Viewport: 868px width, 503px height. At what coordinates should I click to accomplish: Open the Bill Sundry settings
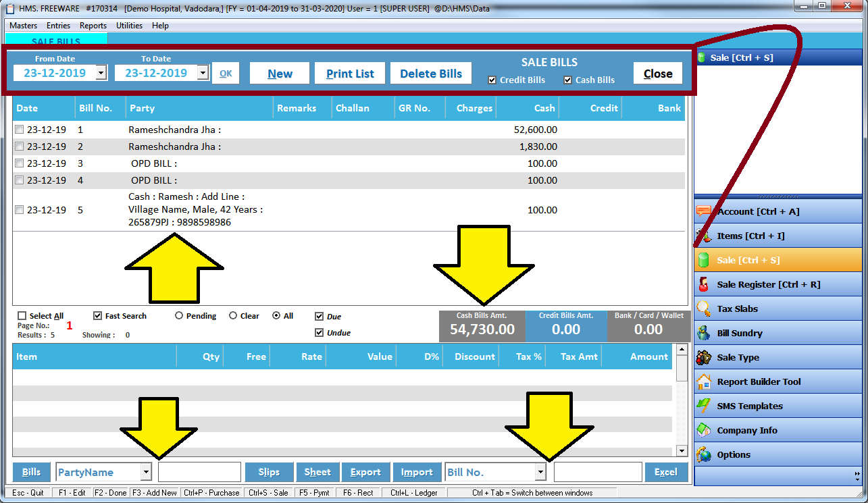pyautogui.click(x=742, y=333)
